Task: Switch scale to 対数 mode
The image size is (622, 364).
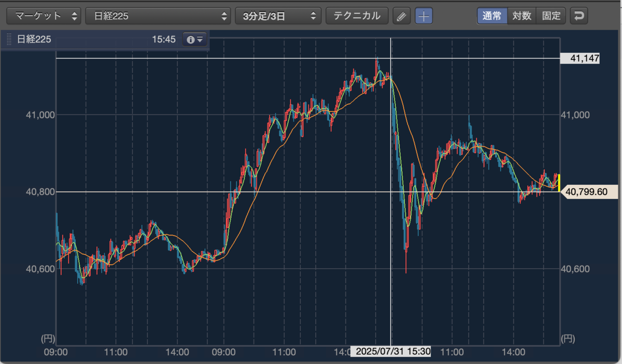Action: [x=521, y=16]
